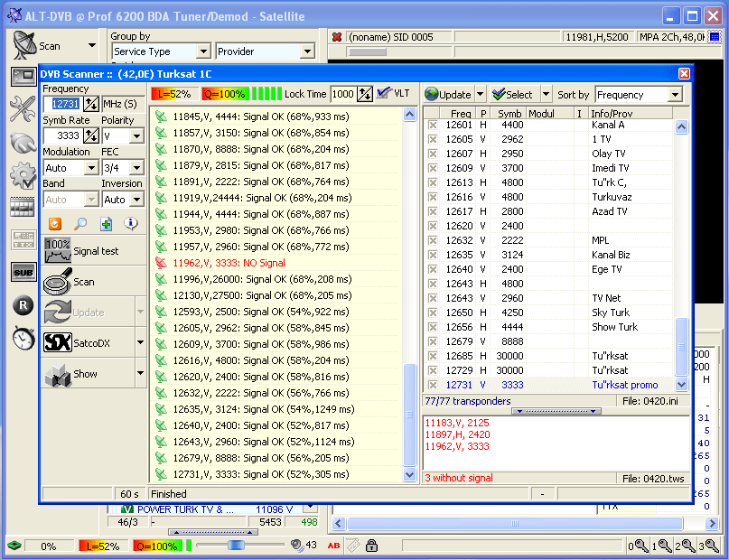Viewport: 729px width, 560px height.
Task: Toggle checkbox for 12607 Olay TV row
Action: click(x=433, y=154)
